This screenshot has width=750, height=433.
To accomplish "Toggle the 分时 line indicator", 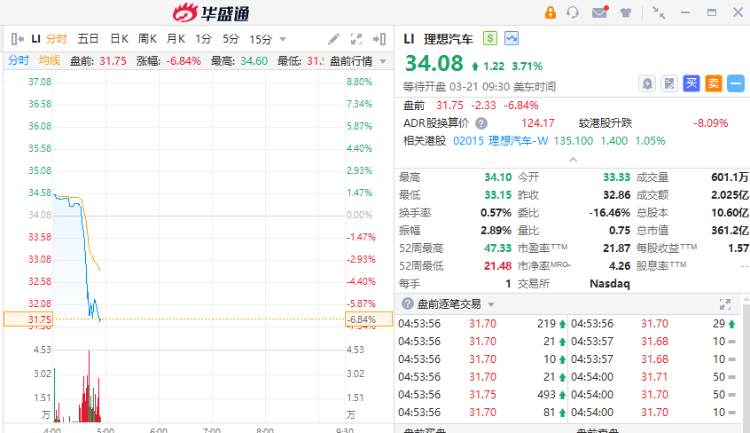I will [x=19, y=61].
